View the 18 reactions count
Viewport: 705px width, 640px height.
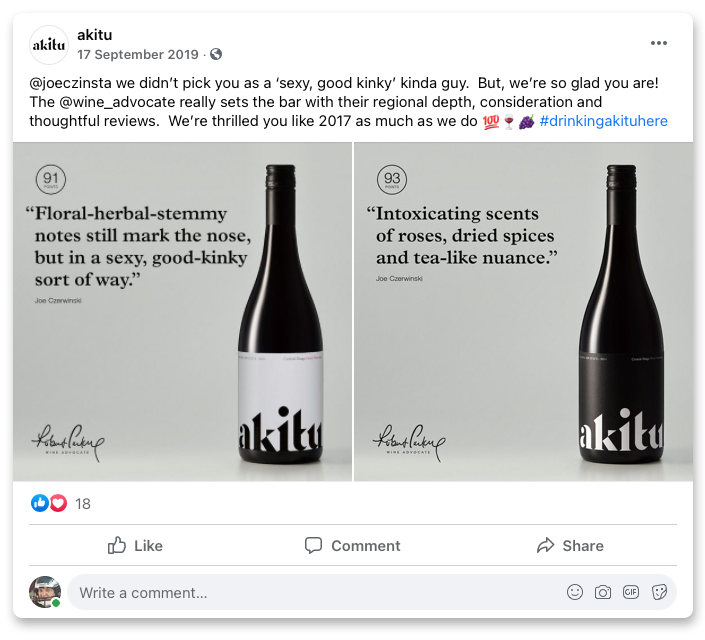83,504
